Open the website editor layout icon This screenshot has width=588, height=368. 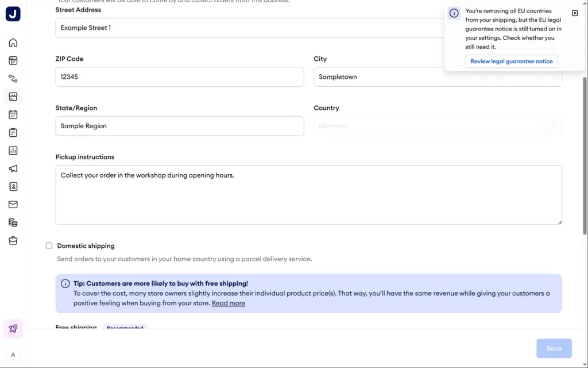(x=13, y=61)
